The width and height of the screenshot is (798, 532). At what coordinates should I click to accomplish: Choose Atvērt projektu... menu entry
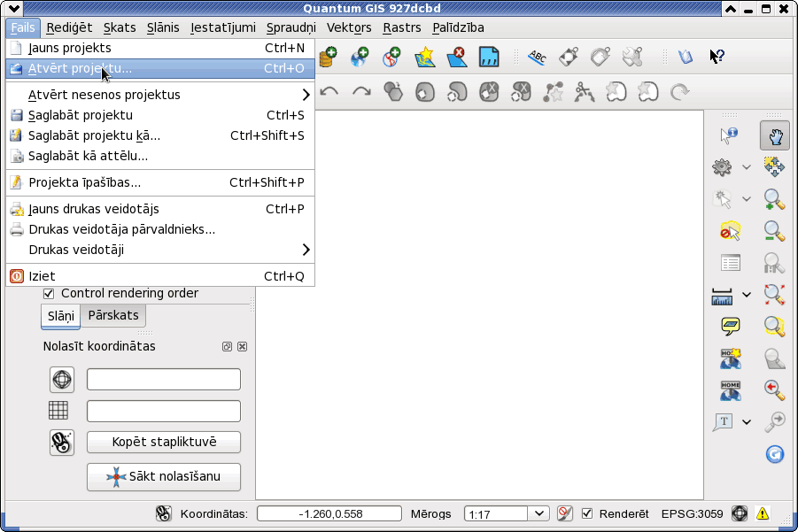pos(160,68)
